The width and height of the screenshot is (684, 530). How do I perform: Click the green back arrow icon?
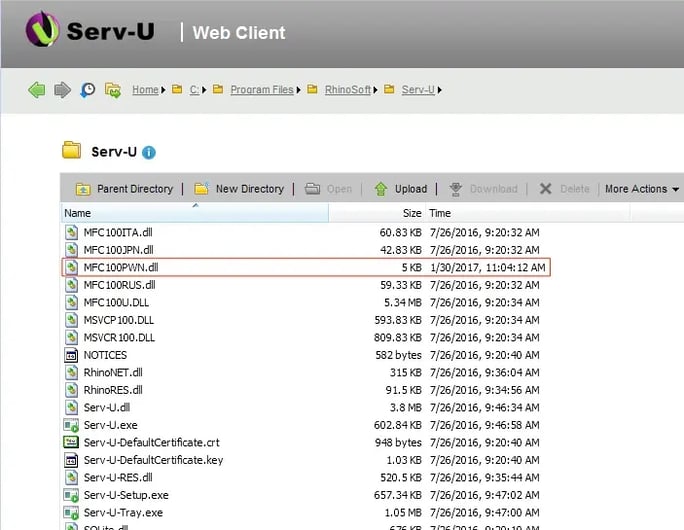point(37,90)
